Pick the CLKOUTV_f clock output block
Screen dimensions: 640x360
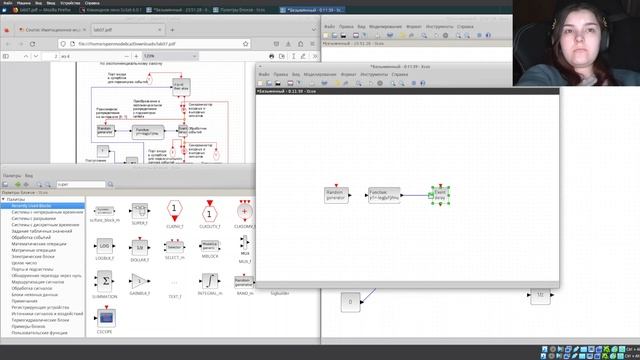pos(209,211)
